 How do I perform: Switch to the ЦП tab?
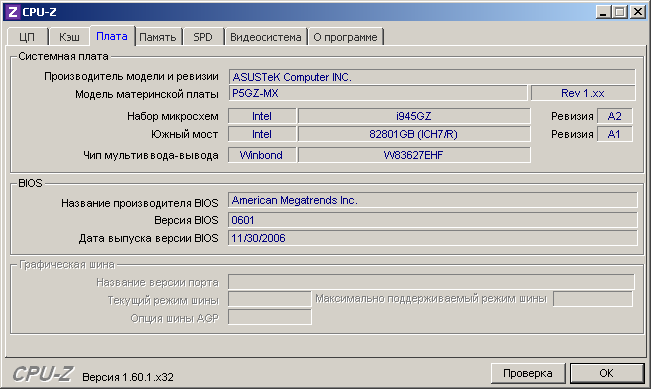click(x=27, y=37)
